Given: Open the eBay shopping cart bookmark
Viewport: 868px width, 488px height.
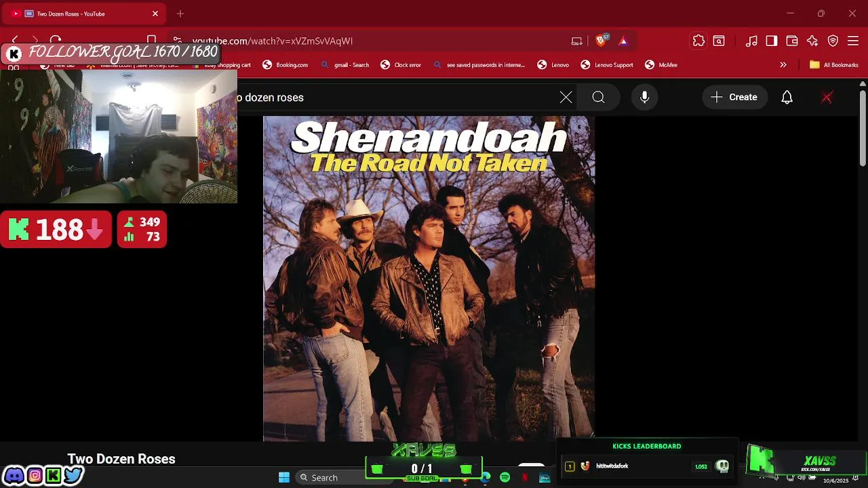Looking at the screenshot, I should [221, 65].
